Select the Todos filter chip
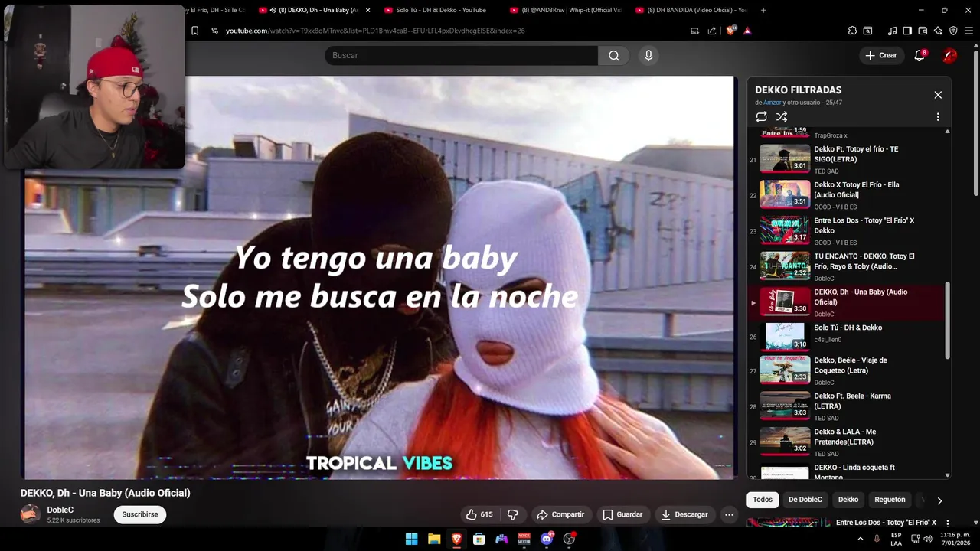Image resolution: width=980 pixels, height=551 pixels. [x=763, y=500]
